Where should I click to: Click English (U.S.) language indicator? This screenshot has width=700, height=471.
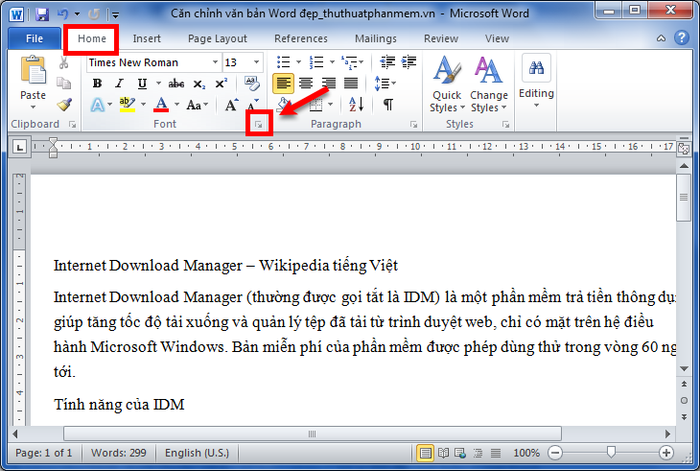pos(197,453)
